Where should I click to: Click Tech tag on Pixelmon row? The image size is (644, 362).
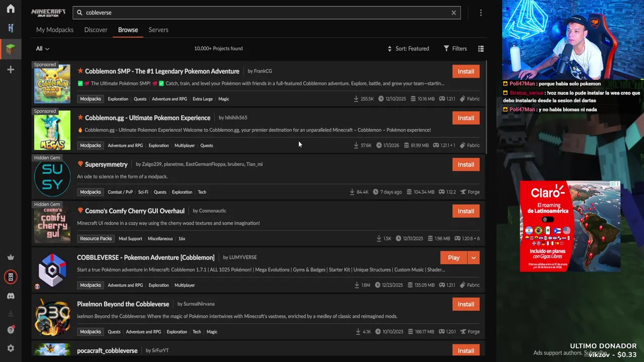click(x=197, y=332)
